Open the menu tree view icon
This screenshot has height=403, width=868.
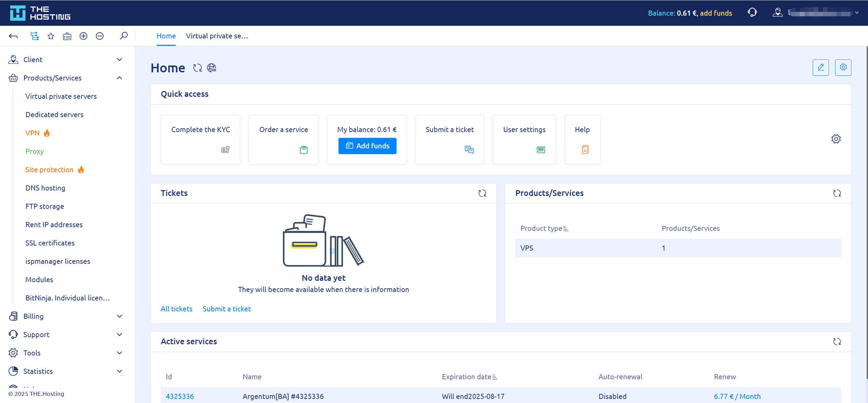(x=34, y=36)
